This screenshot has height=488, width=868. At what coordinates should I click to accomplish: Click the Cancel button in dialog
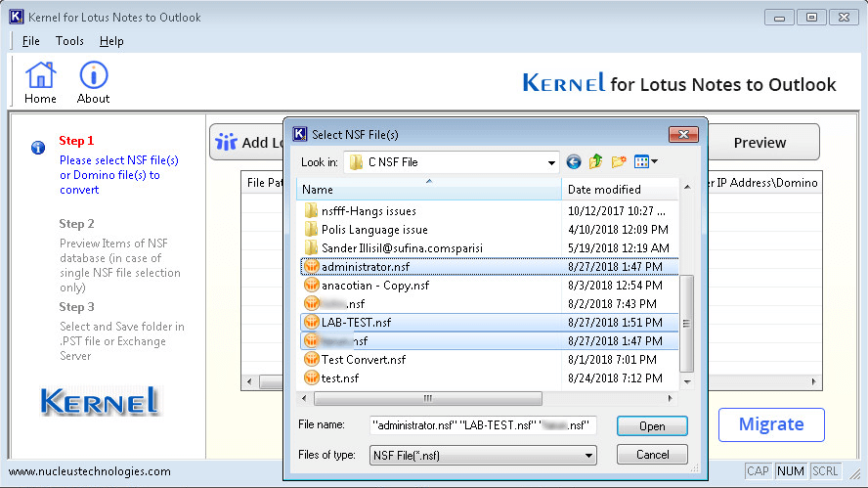tap(652, 455)
